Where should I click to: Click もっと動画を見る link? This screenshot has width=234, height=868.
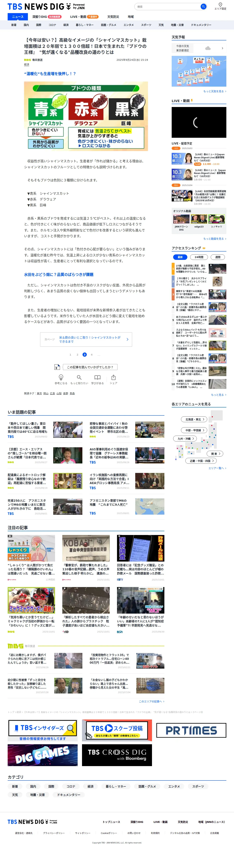point(215,239)
